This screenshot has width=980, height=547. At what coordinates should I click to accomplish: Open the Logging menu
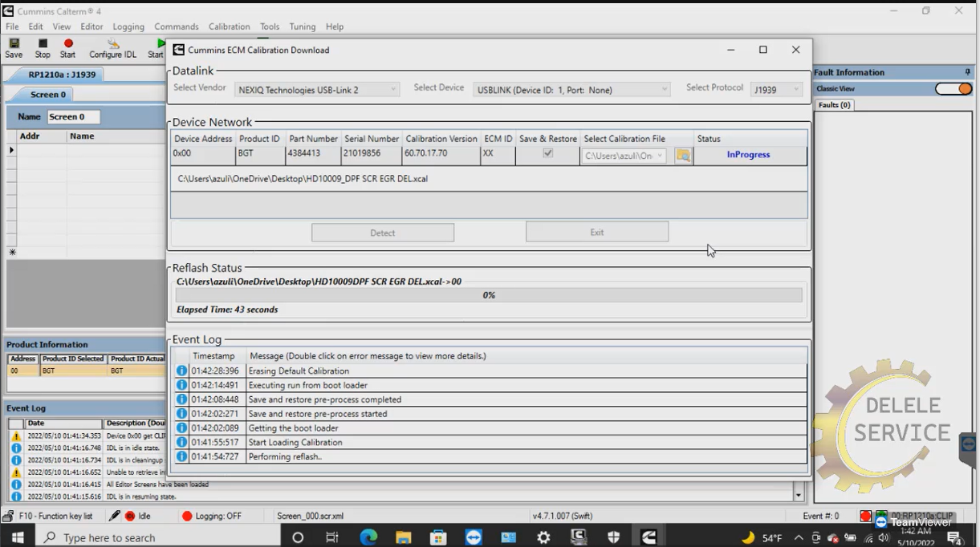[128, 26]
